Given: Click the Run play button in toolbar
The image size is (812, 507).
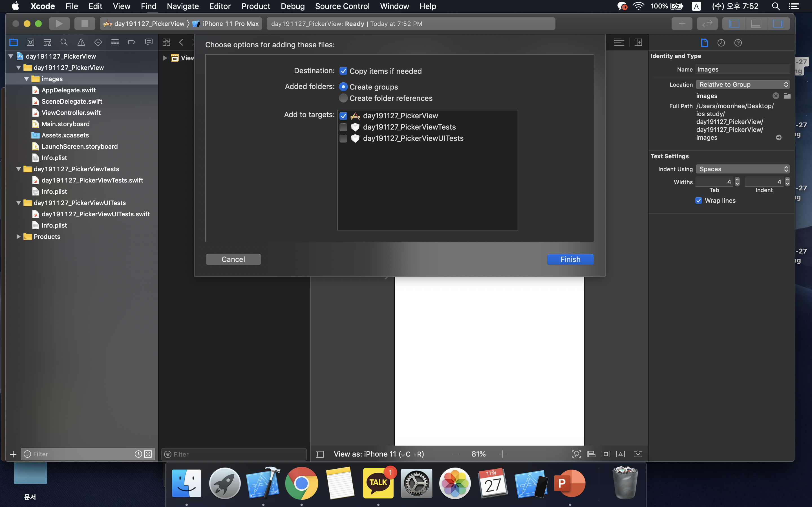Looking at the screenshot, I should 59,23.
